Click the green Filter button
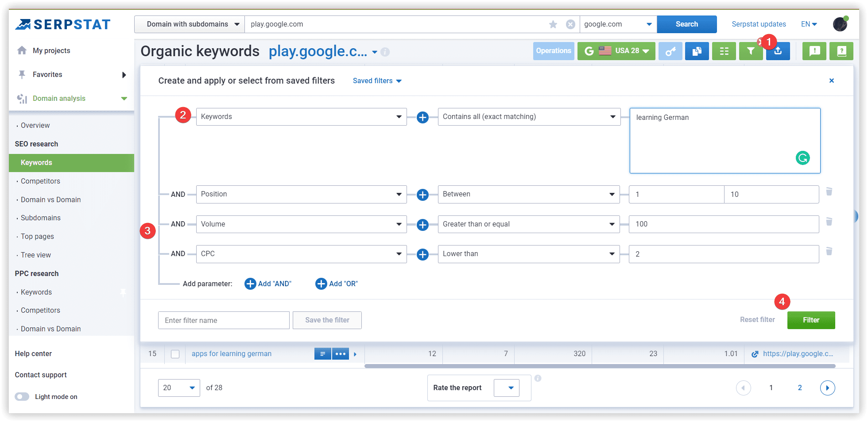The width and height of the screenshot is (868, 422). point(811,320)
